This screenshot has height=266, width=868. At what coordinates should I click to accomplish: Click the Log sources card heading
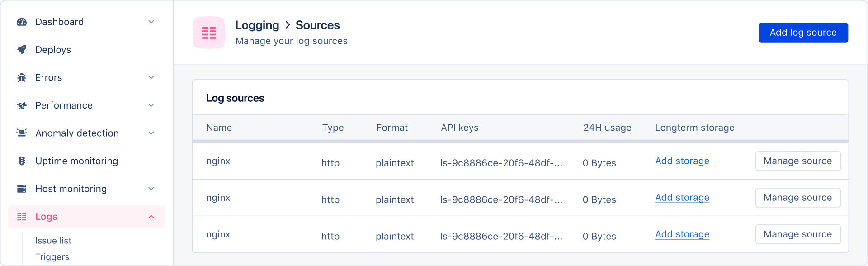[235, 98]
